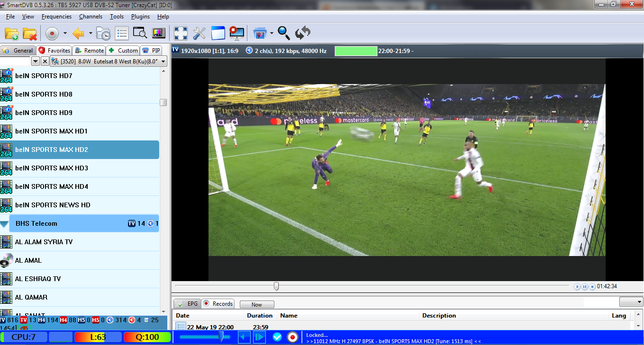Click the picture folder icon in toolbar
Viewport: 644px width, 345px height.
[260, 34]
